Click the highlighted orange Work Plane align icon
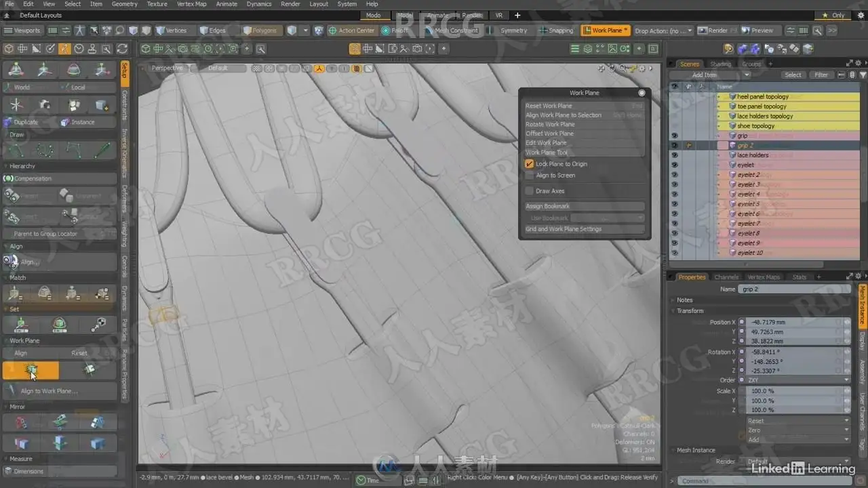This screenshot has width=868, height=488. (31, 370)
